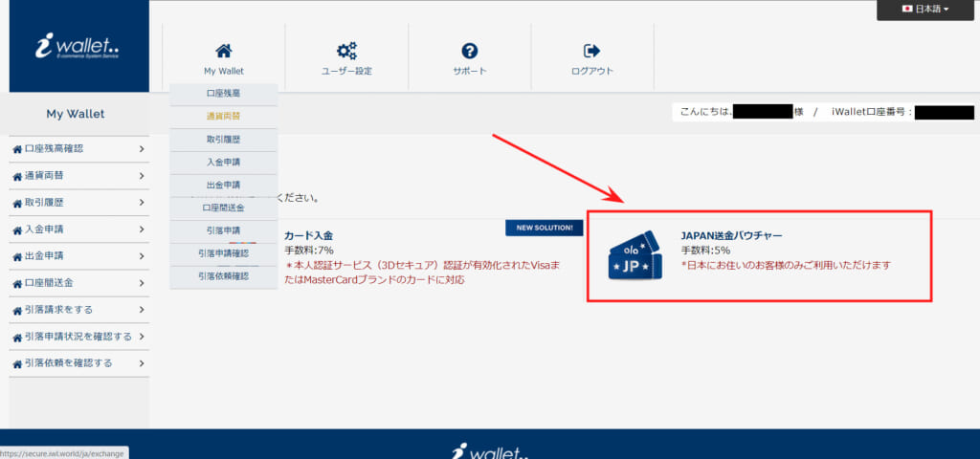
Task: Choose カード入金 deposit method title
Action: [309, 235]
